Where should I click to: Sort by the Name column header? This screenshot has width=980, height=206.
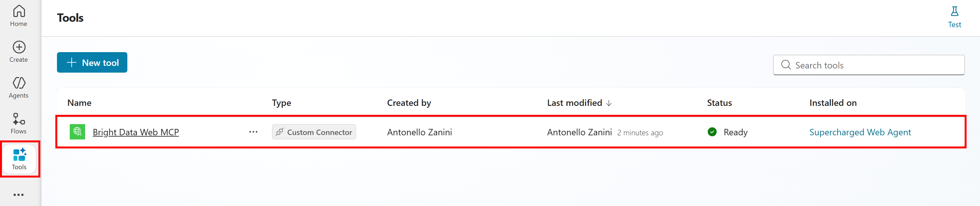pos(79,103)
